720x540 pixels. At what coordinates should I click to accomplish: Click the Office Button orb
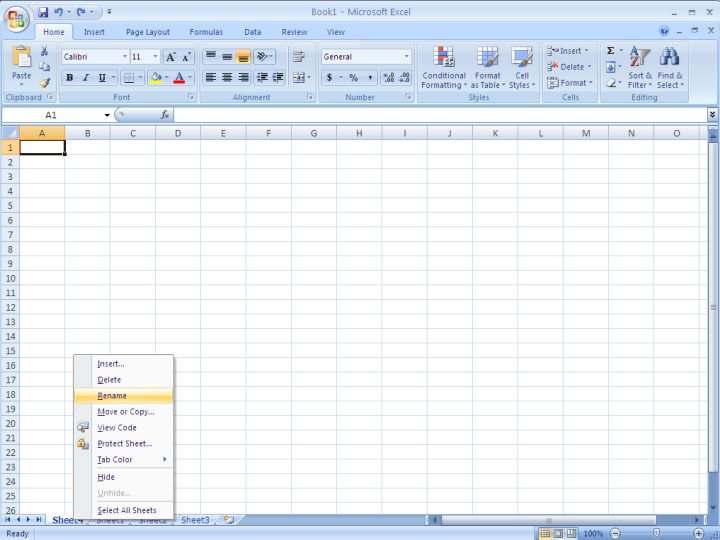click(17, 19)
